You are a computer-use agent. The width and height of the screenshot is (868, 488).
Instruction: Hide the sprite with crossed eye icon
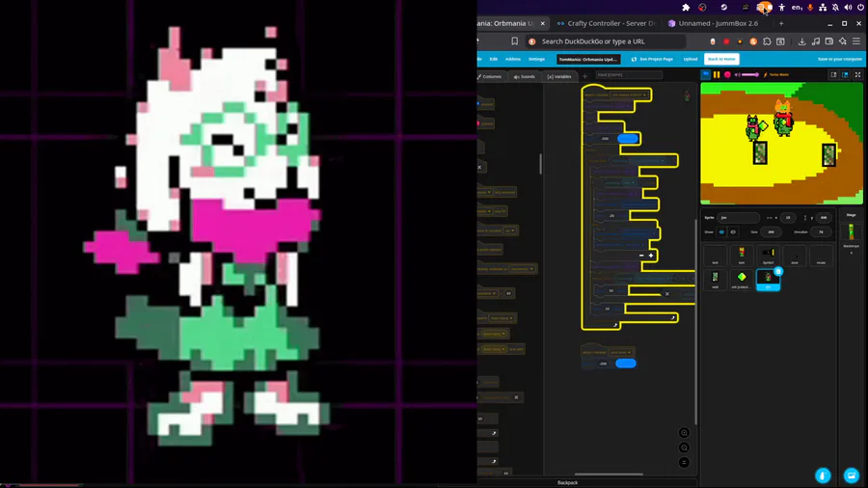tap(733, 231)
